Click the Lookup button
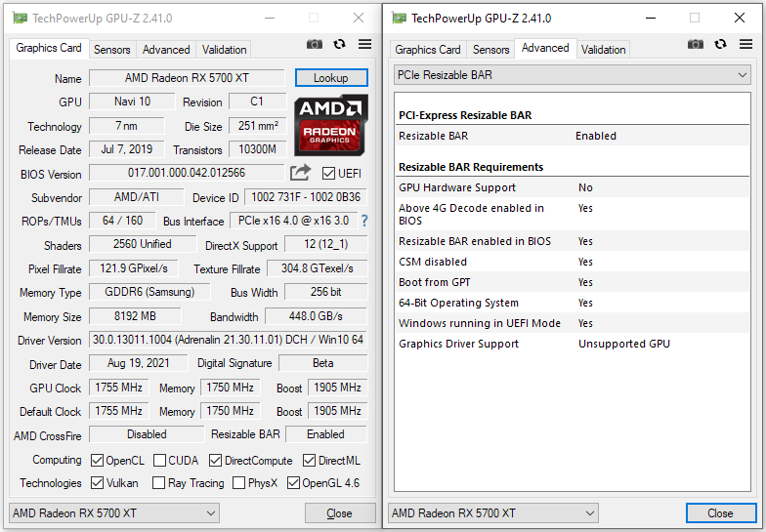The width and height of the screenshot is (766, 532). (x=331, y=78)
